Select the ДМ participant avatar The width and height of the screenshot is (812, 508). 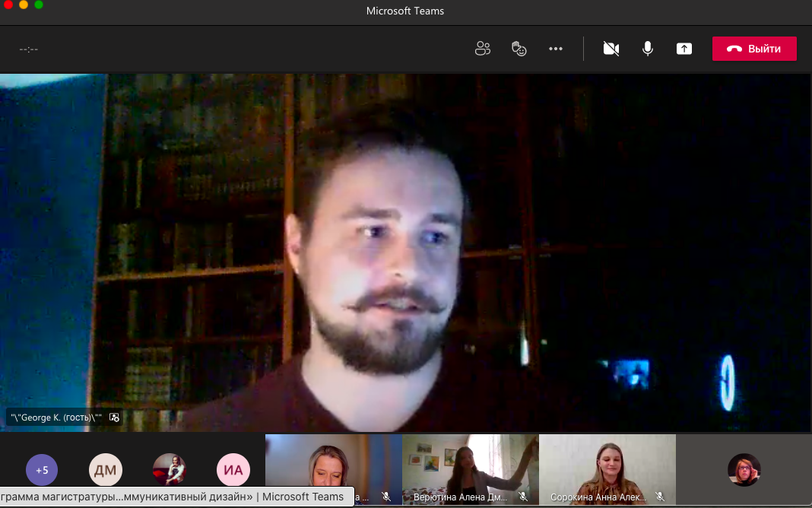pos(106,470)
